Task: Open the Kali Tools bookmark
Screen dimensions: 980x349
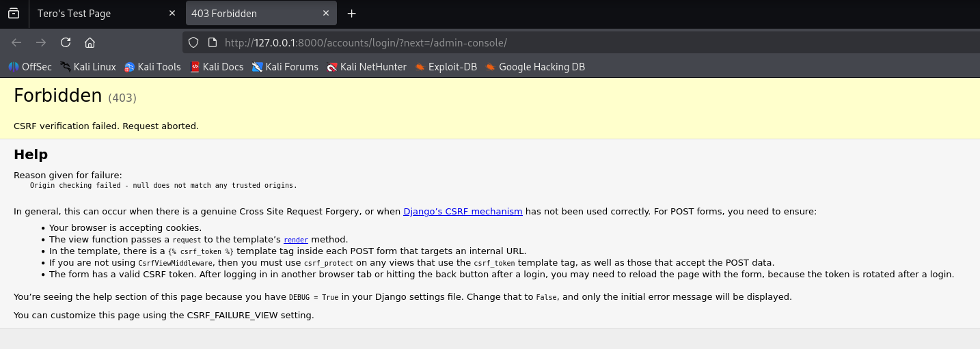Action: [x=152, y=67]
